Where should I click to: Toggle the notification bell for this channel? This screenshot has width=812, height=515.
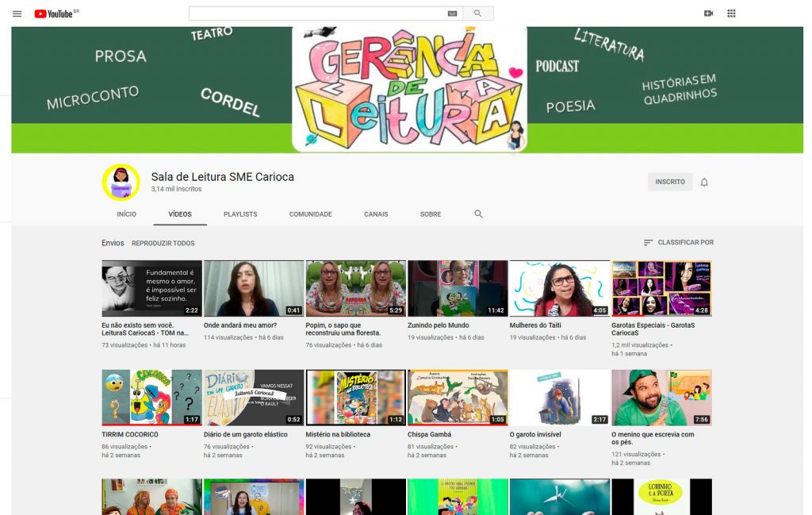(704, 183)
